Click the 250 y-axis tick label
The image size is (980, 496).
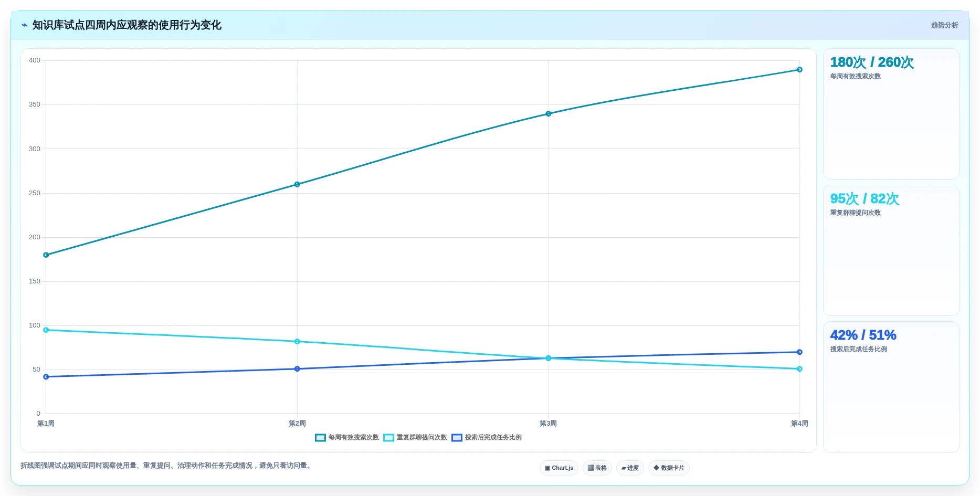click(35, 193)
